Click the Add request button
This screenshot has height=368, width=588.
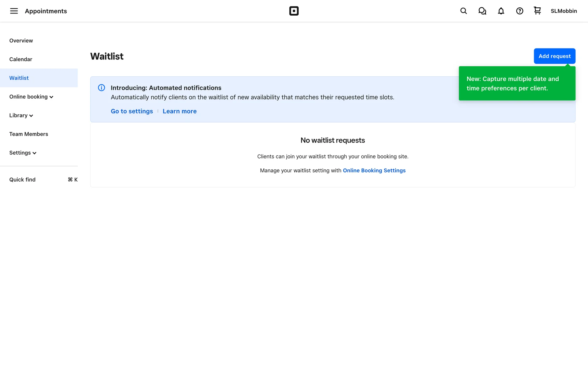pyautogui.click(x=554, y=56)
